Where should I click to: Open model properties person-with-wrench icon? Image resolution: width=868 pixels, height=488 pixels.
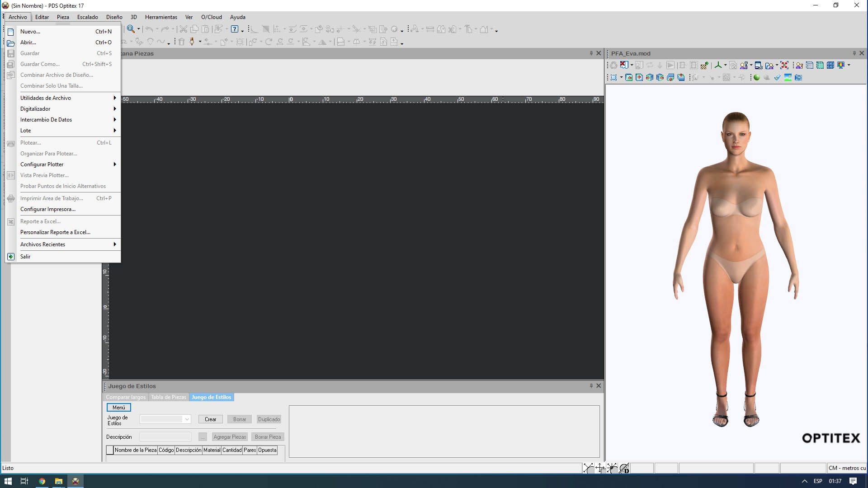[x=744, y=65]
